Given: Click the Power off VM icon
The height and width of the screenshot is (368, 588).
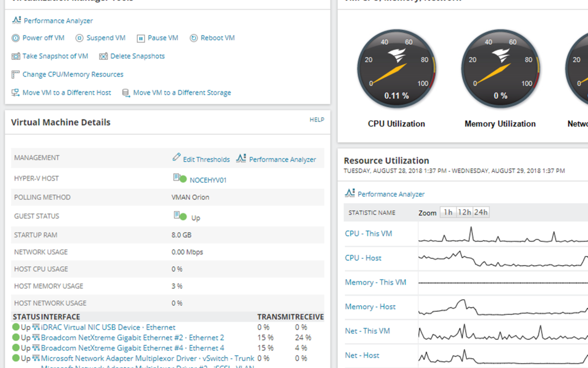Looking at the screenshot, I should tap(15, 38).
